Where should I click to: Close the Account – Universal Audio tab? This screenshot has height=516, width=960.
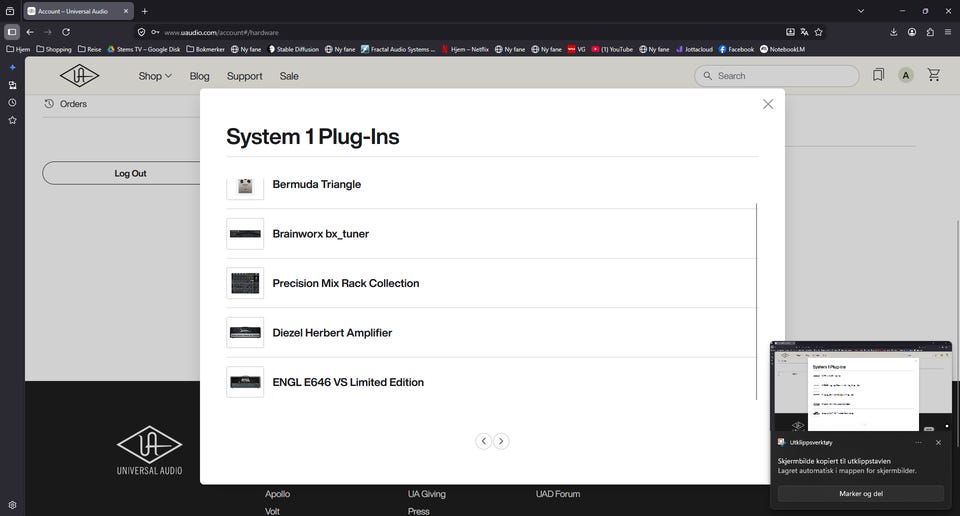coord(126,11)
